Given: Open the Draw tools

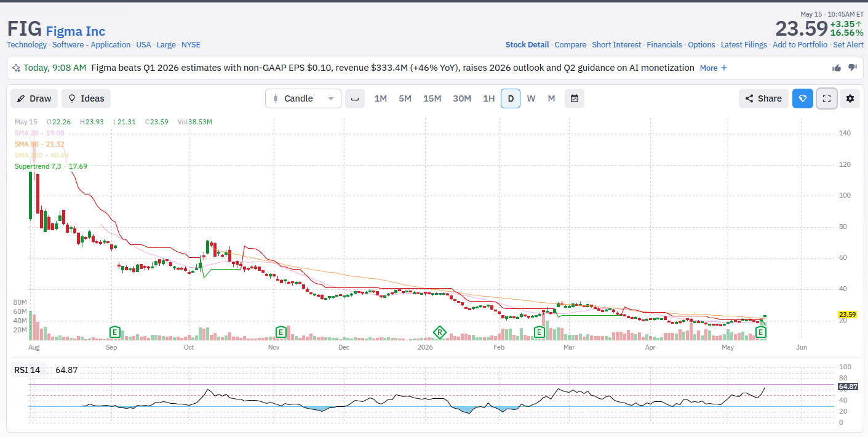Looking at the screenshot, I should tap(34, 98).
